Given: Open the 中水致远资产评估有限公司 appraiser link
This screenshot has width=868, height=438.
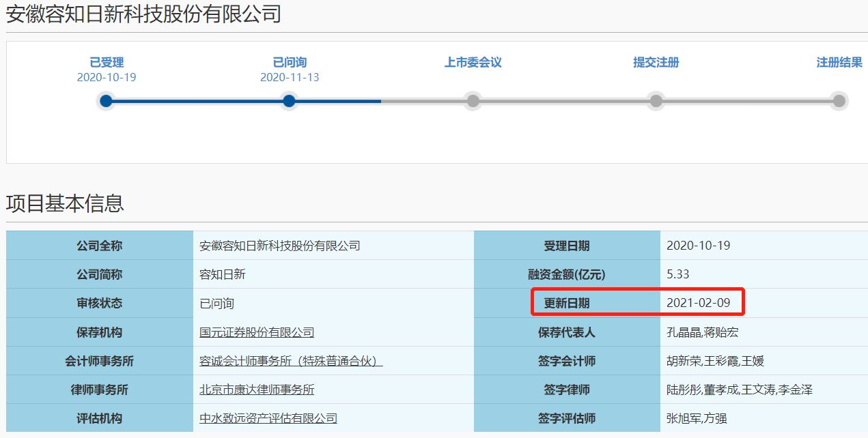Looking at the screenshot, I should (268, 418).
